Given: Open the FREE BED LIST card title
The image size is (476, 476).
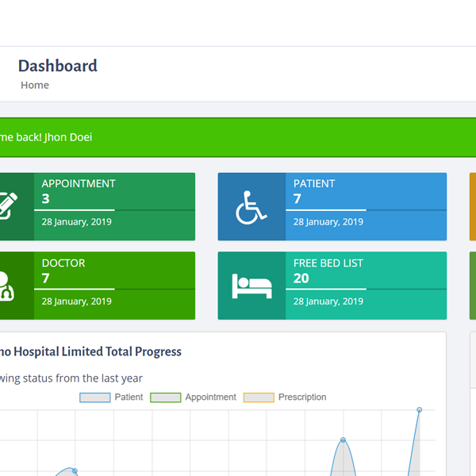Looking at the screenshot, I should click(x=328, y=263).
